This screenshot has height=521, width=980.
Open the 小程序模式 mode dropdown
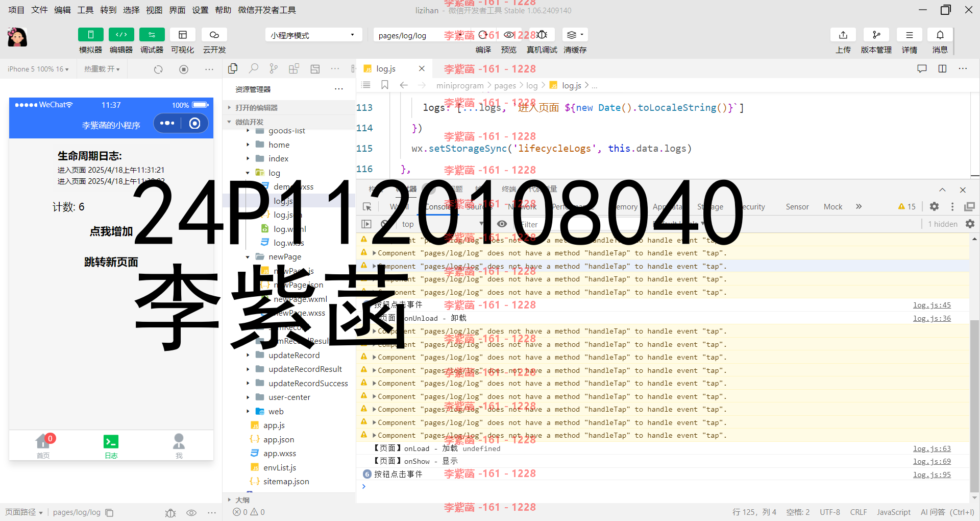tap(313, 35)
